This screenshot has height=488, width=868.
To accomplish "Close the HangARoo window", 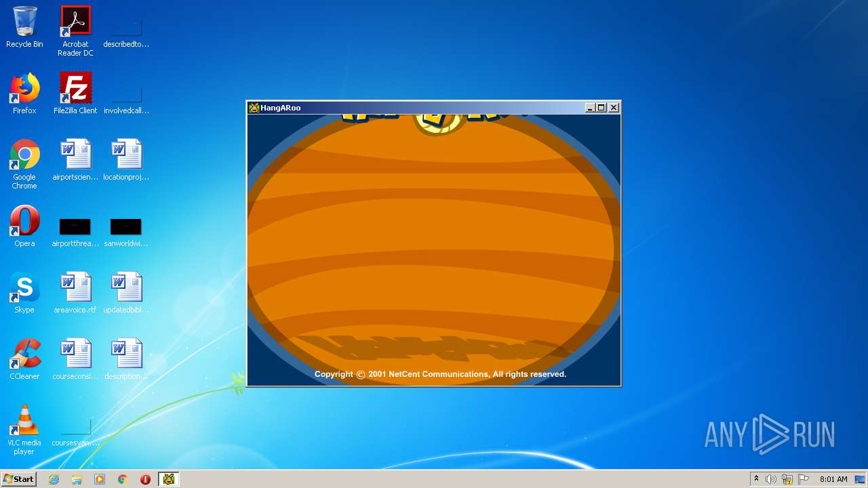I will point(614,108).
